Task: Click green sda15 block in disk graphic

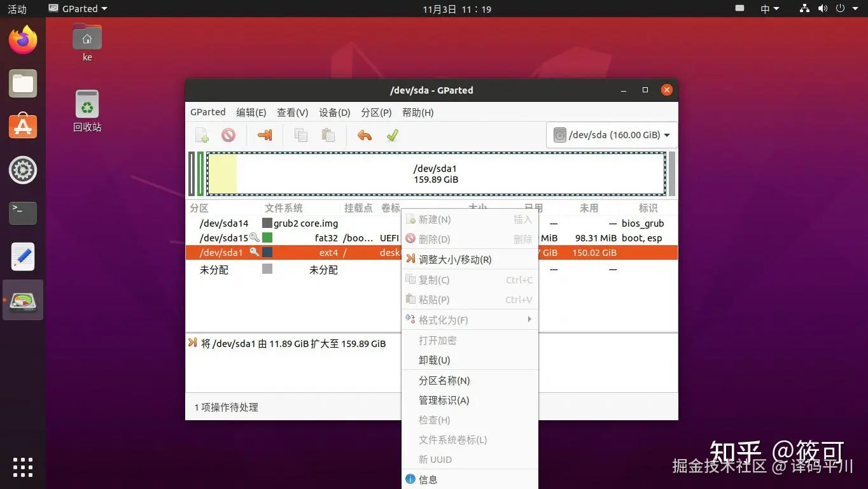Action: pyautogui.click(x=200, y=174)
